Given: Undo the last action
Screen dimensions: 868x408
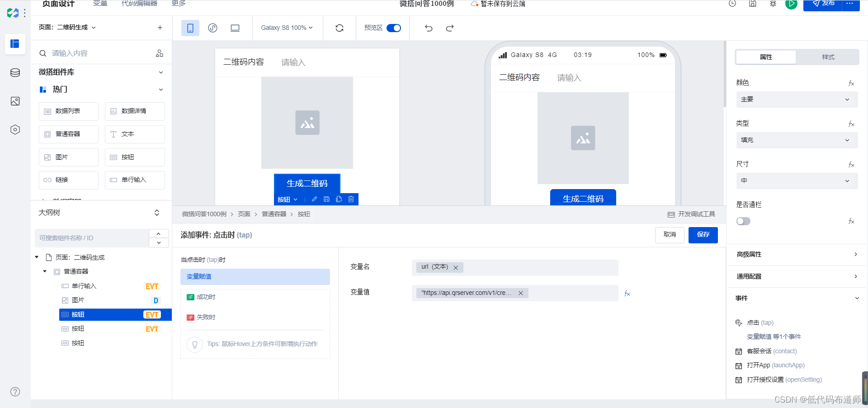Looking at the screenshot, I should 429,28.
